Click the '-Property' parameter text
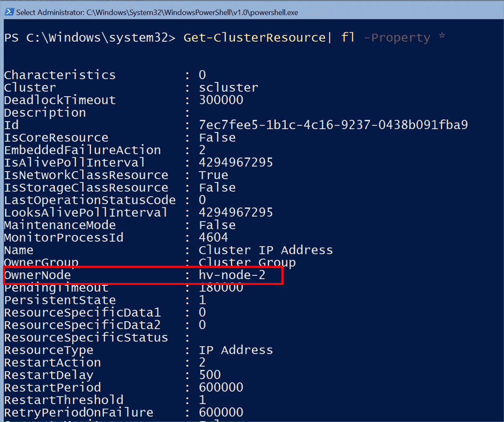Screen dimensions: 504x422 point(397,38)
